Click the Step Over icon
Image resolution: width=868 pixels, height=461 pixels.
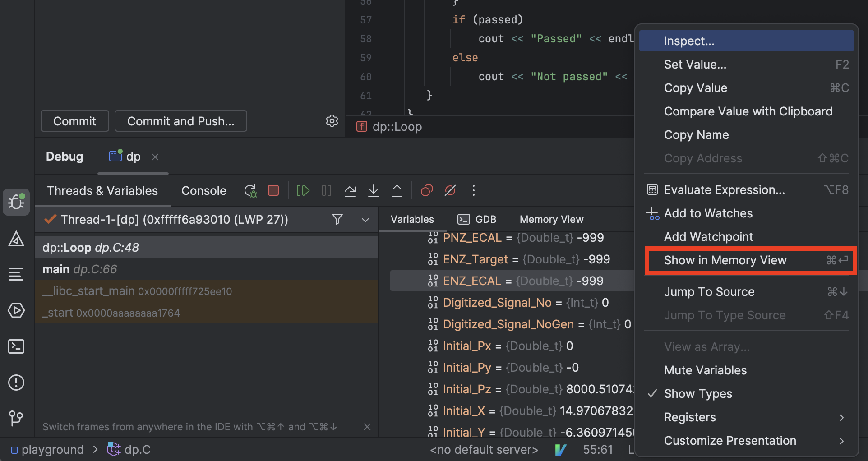point(350,191)
